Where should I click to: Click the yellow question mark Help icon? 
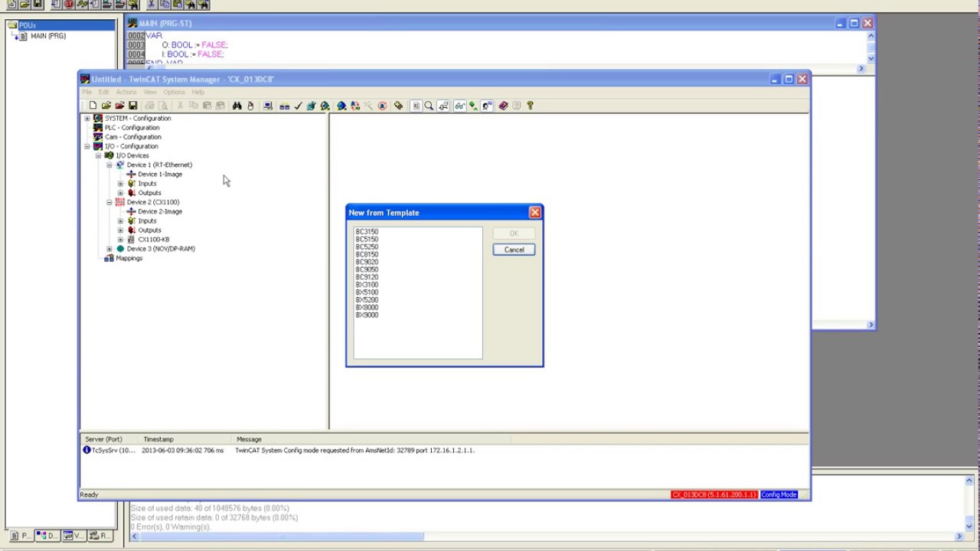click(x=531, y=106)
